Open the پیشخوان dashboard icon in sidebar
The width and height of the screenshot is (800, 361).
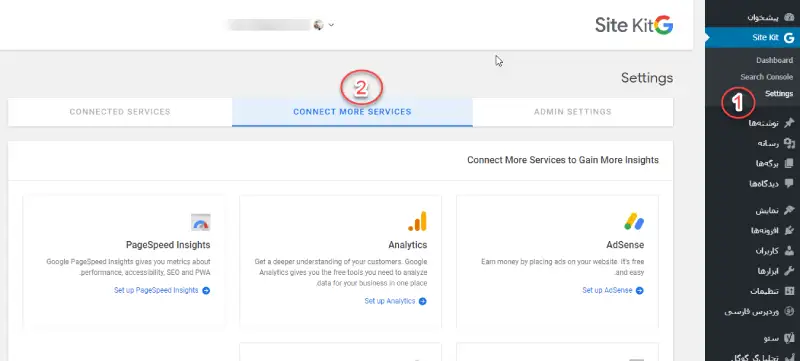[x=789, y=17]
